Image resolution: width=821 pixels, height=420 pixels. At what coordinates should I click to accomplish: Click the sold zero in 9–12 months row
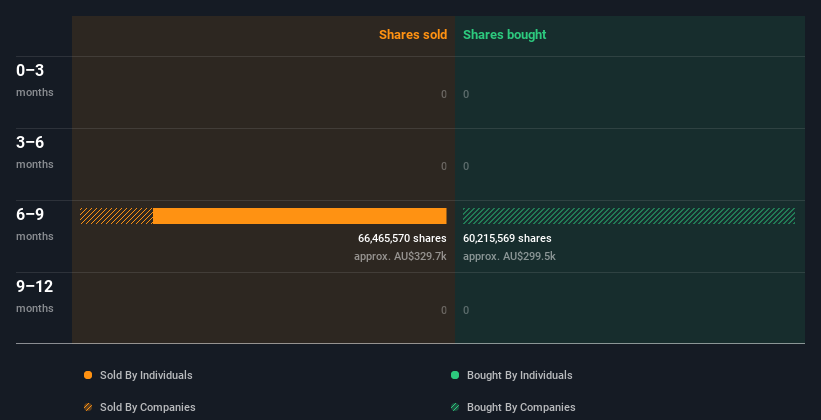(x=444, y=311)
